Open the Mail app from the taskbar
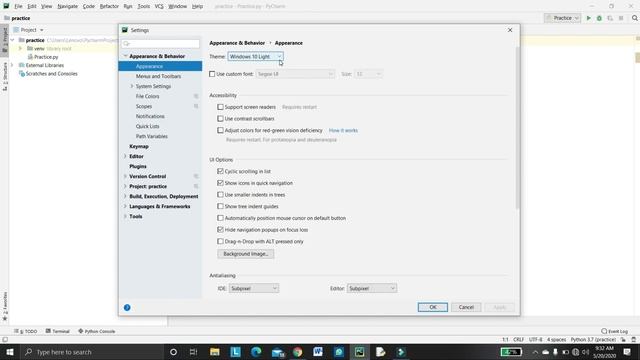The width and height of the screenshot is (640, 360). (x=278, y=352)
